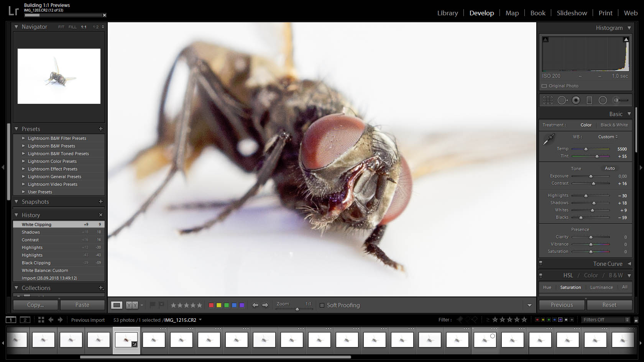Clear the History panel with X
Screen dimensions: 644x362
101,215
